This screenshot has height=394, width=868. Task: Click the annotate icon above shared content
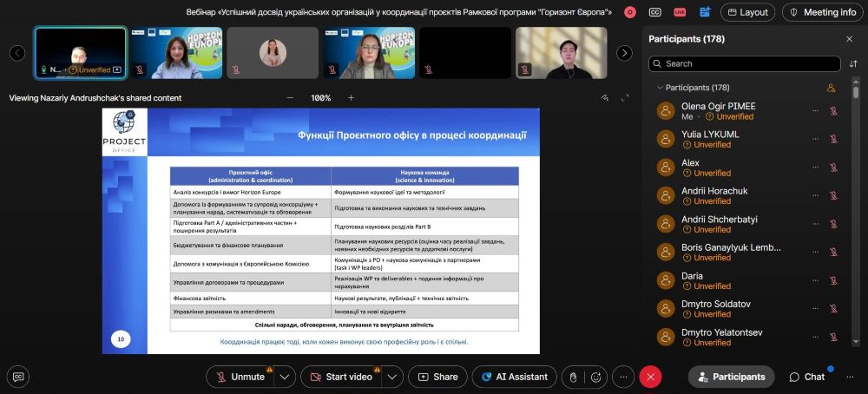point(605,98)
